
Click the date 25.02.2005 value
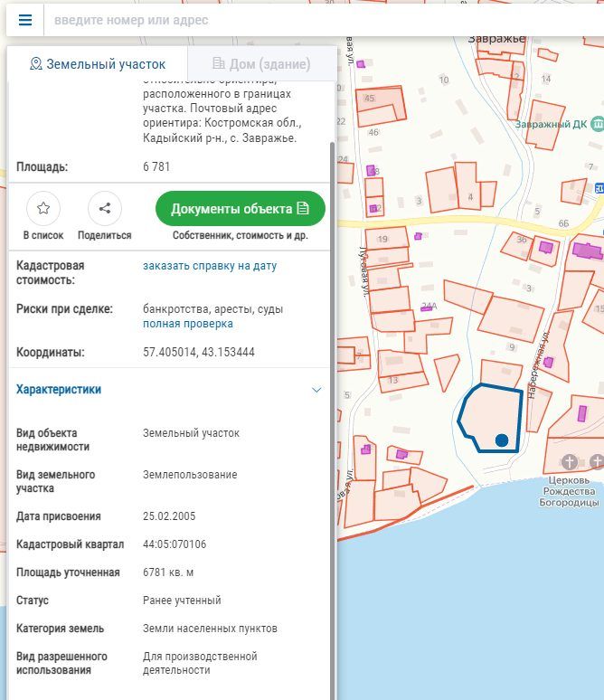click(x=169, y=516)
